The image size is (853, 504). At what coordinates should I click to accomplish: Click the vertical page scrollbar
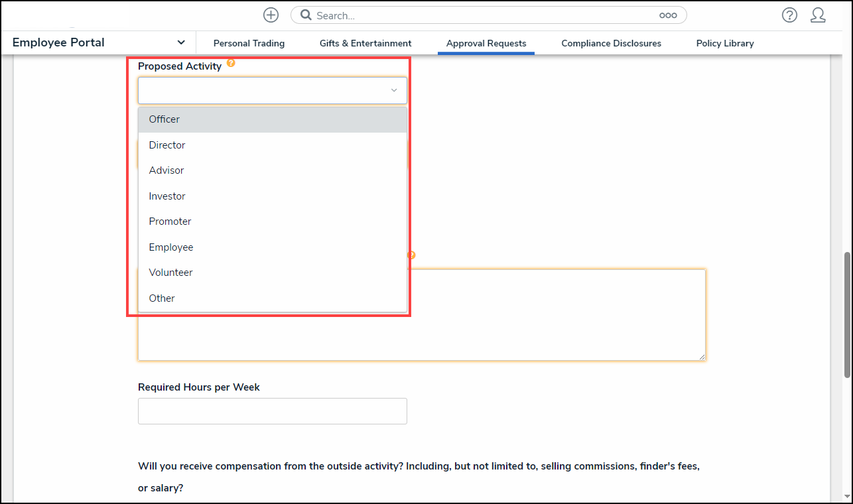846,315
